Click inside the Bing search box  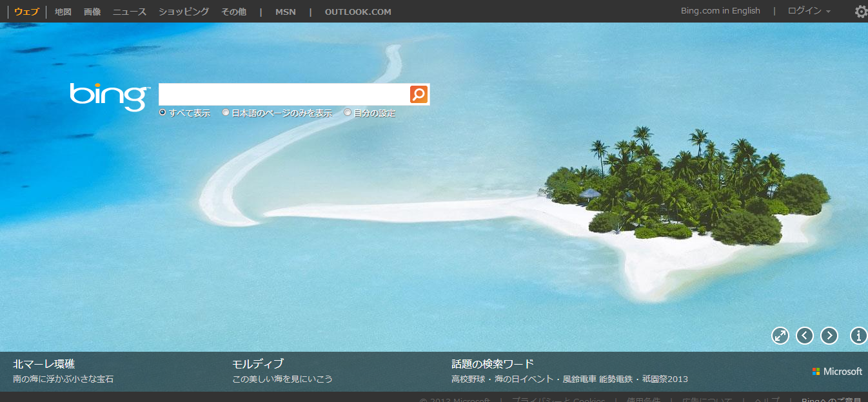[284, 95]
